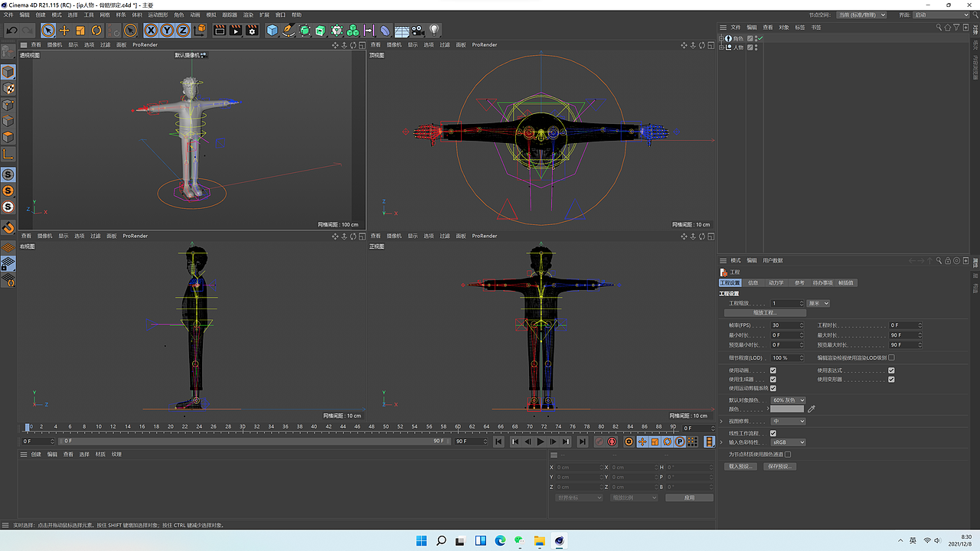Click the 颜色 color swatch in project settings
Screen dimensions: 980x551
[x=787, y=409]
